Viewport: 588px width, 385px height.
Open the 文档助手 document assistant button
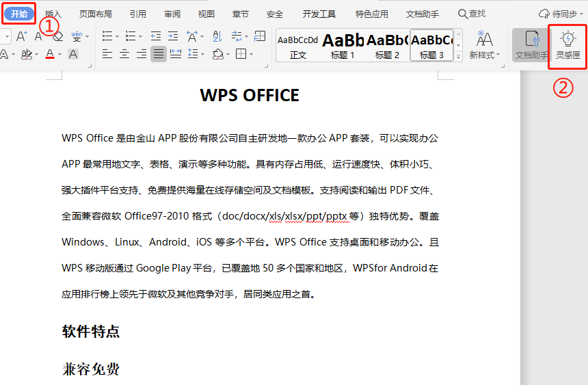531,45
